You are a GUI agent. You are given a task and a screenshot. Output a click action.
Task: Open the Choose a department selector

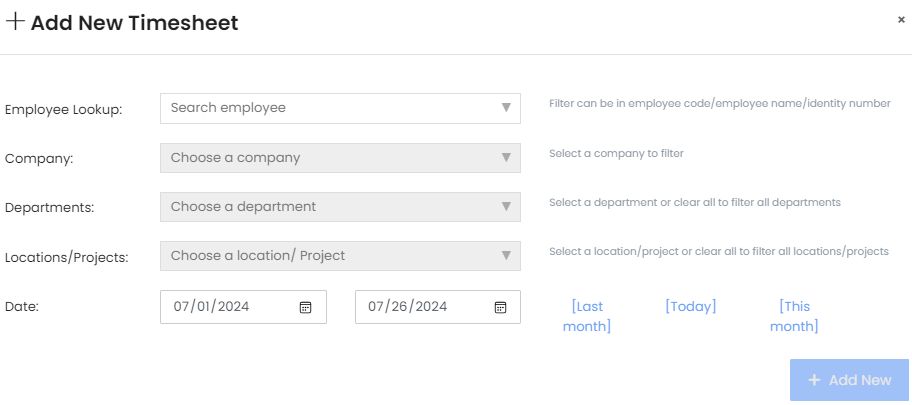tap(330, 206)
